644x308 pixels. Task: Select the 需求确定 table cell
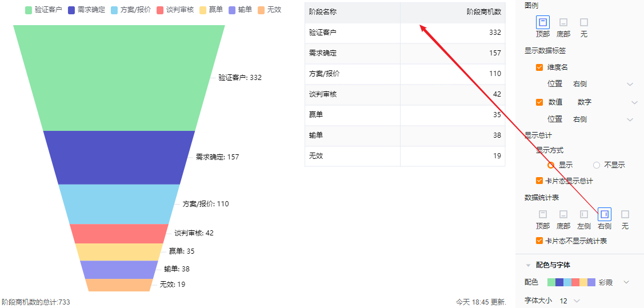(x=353, y=53)
